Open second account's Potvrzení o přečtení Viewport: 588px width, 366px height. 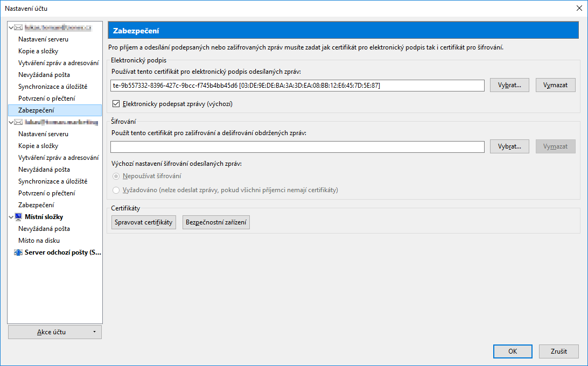tap(46, 193)
